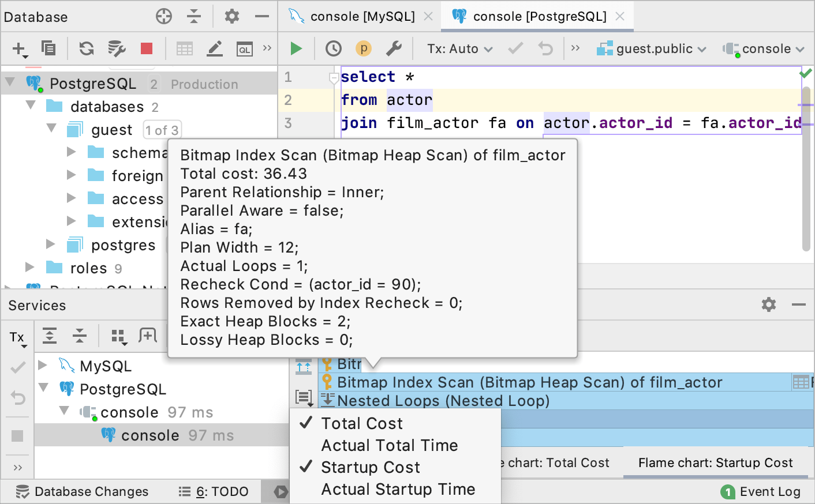The height and width of the screenshot is (504, 815).
Task: Click Expand All icon in Services toolbar
Action: point(50,336)
